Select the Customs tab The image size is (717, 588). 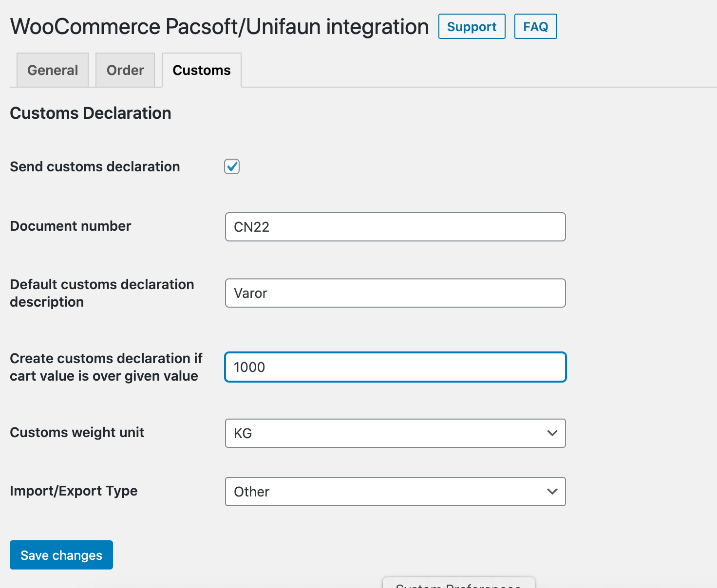click(202, 70)
